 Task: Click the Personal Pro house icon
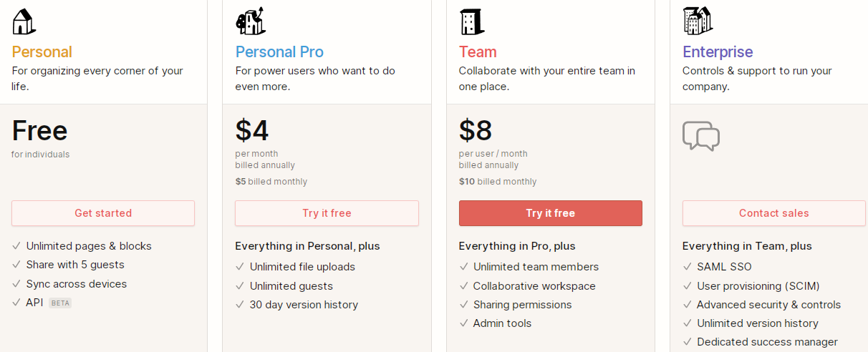click(251, 21)
